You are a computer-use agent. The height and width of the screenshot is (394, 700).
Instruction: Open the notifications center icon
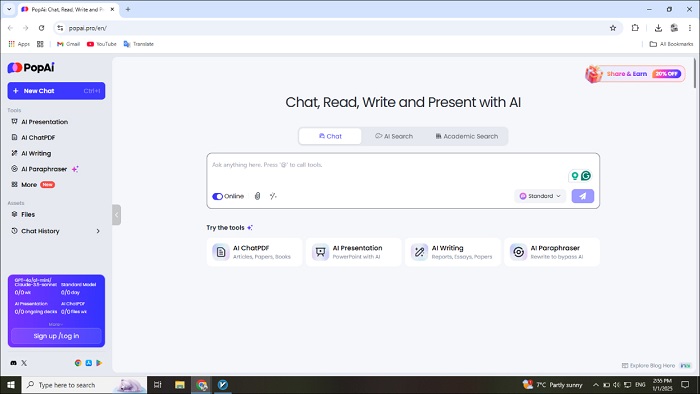coord(685,385)
